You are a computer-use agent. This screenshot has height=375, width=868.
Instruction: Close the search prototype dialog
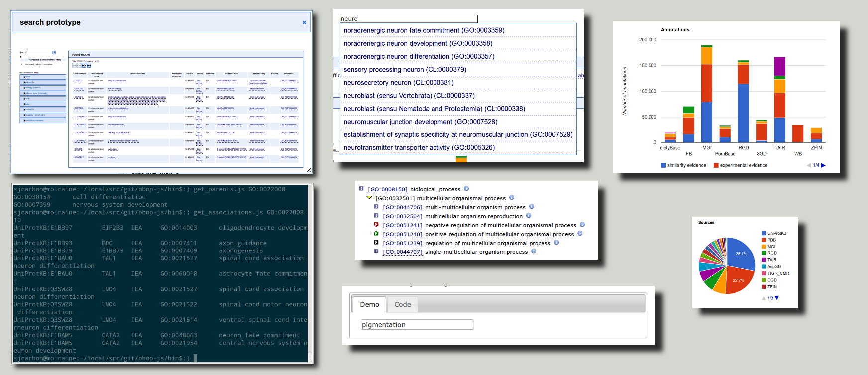[304, 22]
